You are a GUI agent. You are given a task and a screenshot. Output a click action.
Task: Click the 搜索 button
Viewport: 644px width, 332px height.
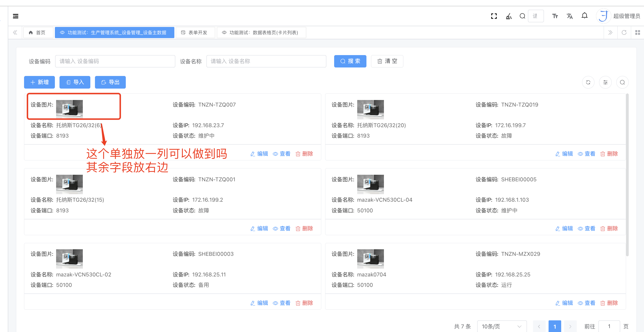coord(350,61)
